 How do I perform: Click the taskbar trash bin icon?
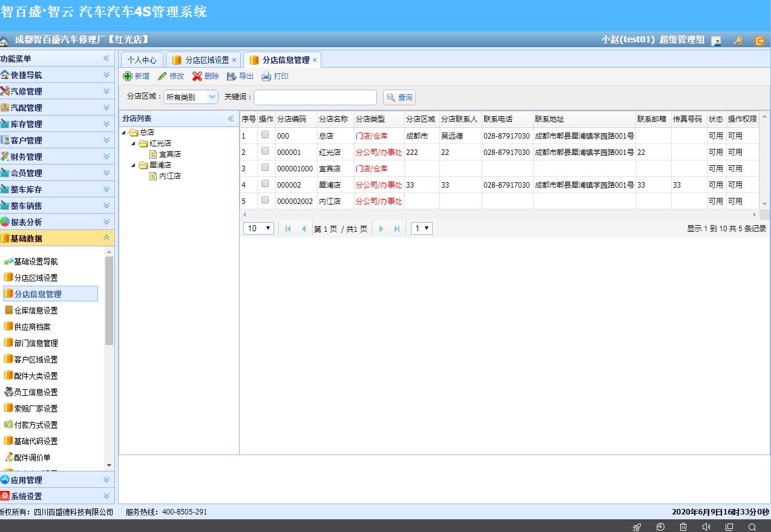point(683,527)
